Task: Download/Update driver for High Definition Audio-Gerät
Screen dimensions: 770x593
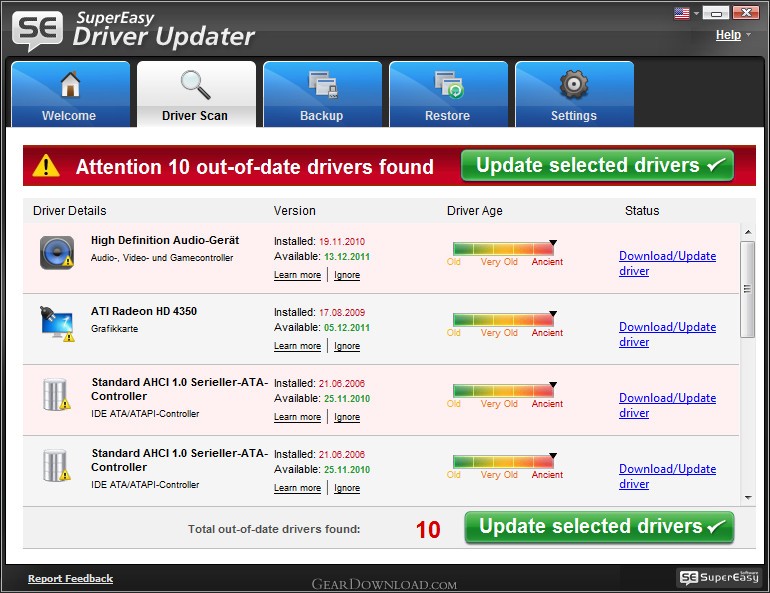Action: [667, 263]
